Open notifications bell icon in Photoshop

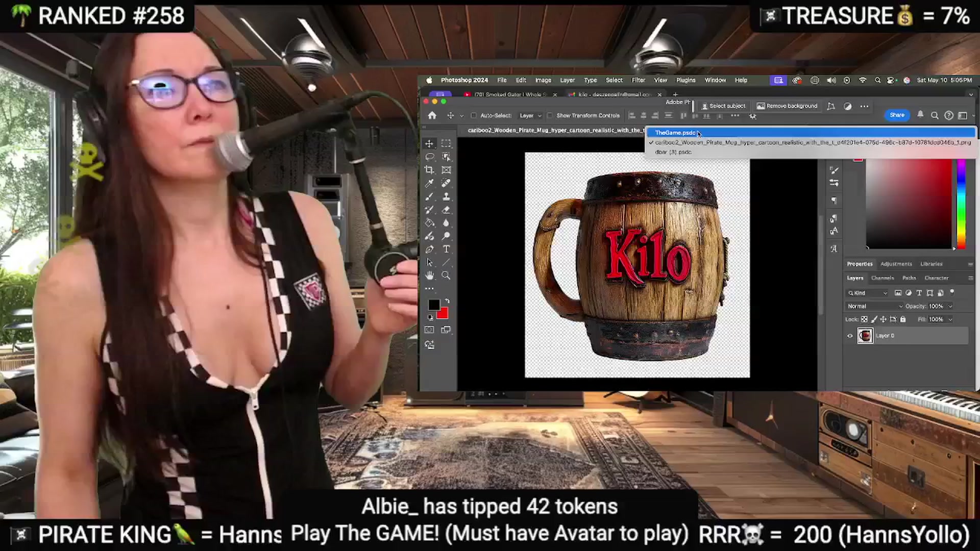click(x=920, y=115)
